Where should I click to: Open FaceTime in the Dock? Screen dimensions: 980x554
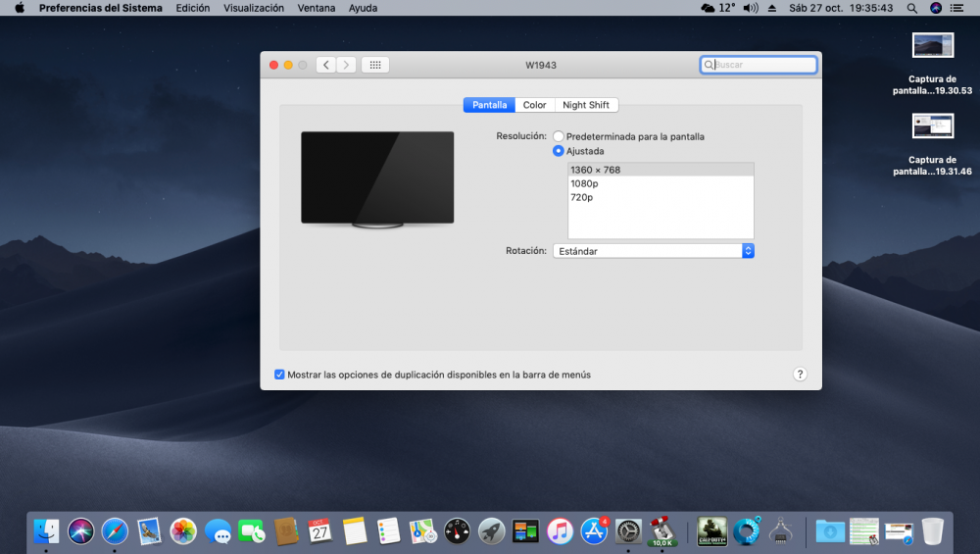[251, 531]
